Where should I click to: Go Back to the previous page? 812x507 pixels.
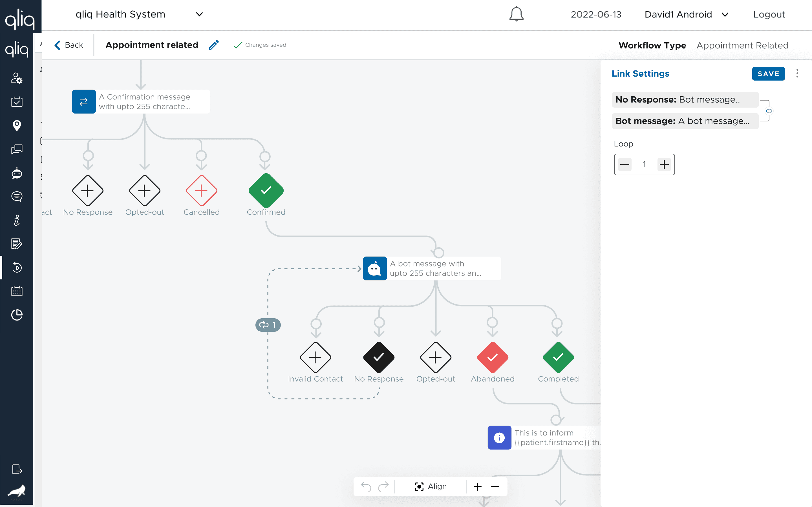(x=69, y=45)
